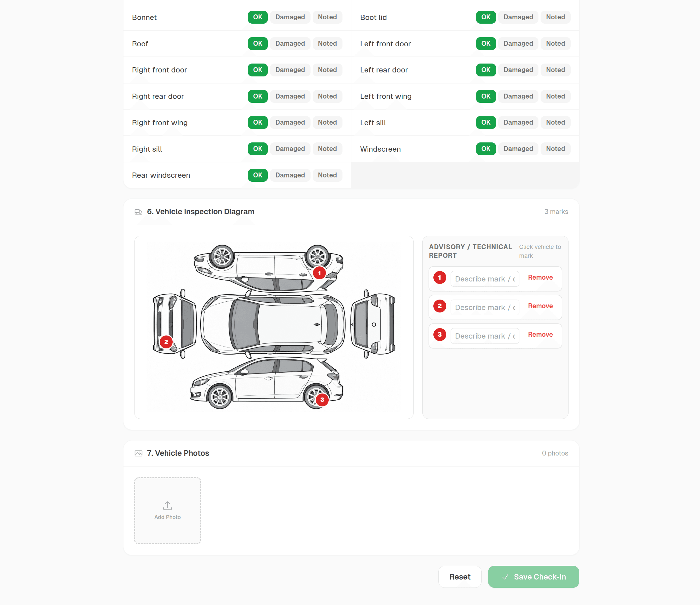Mark Right front wing as Noted
Viewport: 700px width, 605px height.
click(327, 122)
